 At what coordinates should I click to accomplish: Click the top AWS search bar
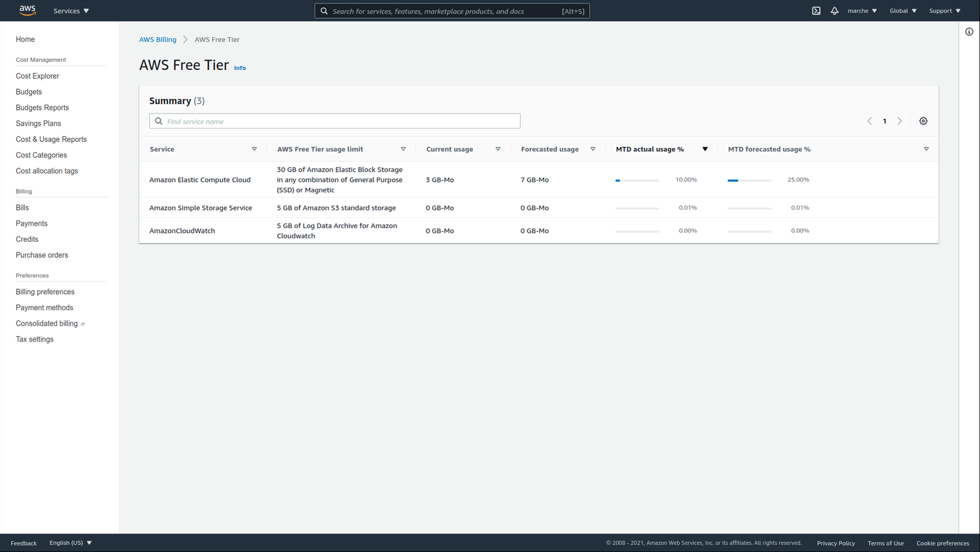452,11
